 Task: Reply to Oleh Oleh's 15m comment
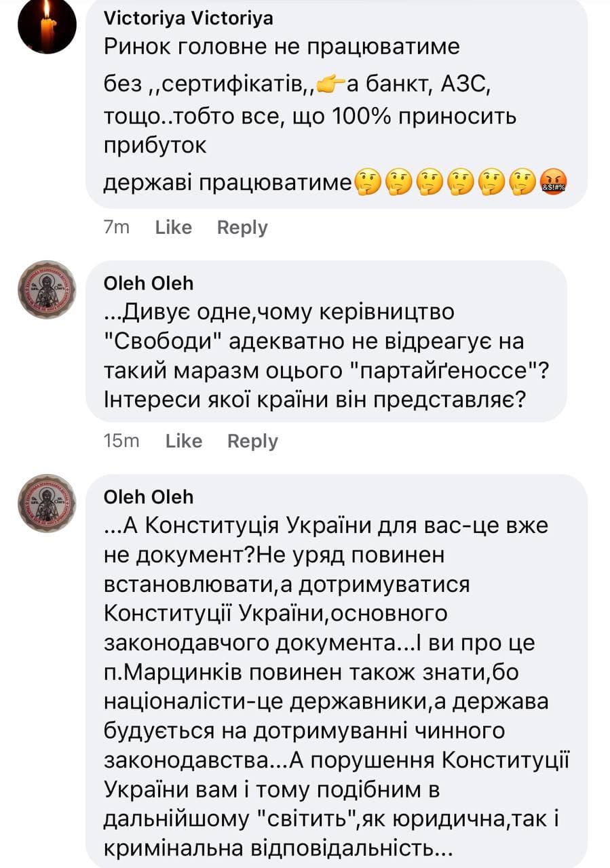pyautogui.click(x=252, y=441)
